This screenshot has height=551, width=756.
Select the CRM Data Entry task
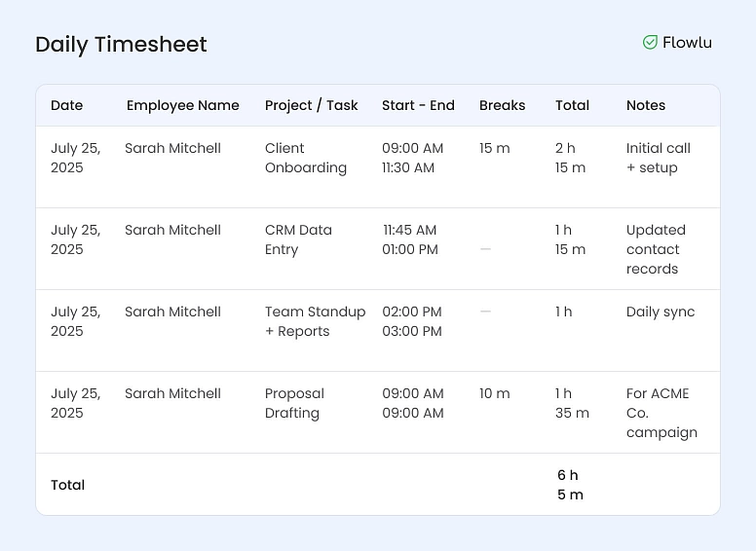298,239
